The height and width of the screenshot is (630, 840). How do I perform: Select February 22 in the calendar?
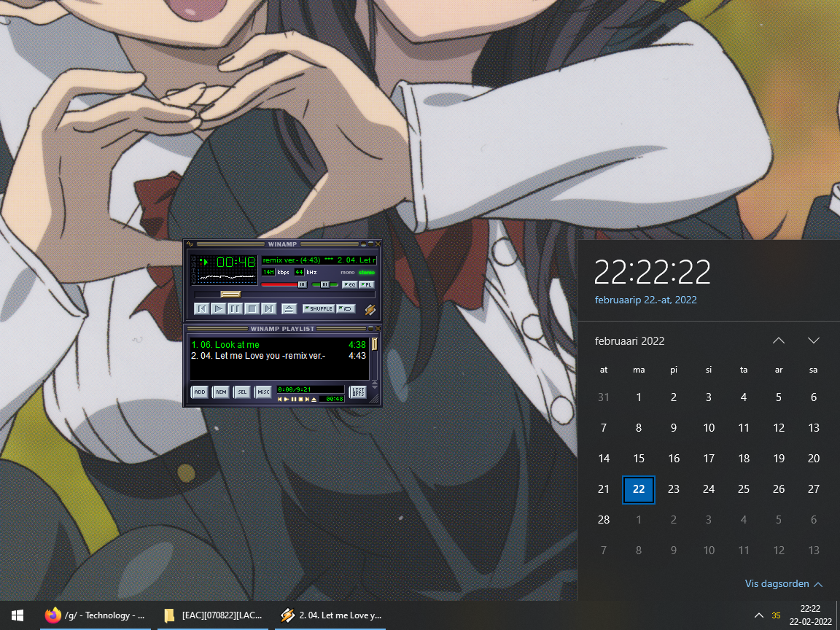[639, 489]
